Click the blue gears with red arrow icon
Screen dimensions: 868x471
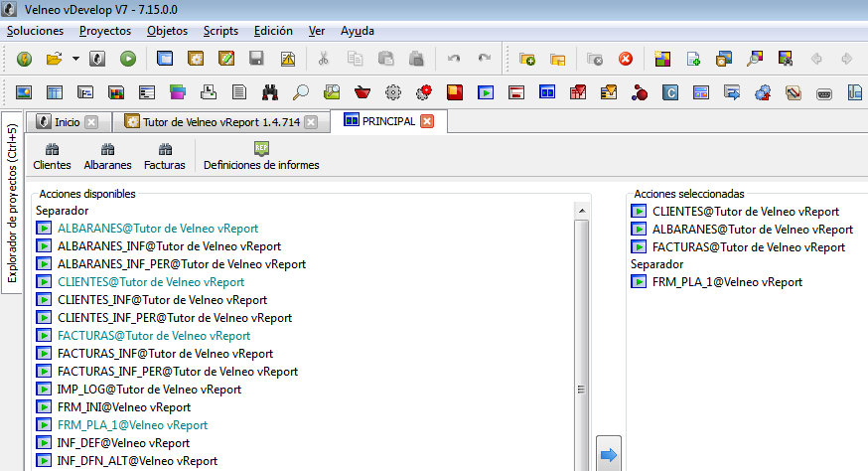pos(763,92)
